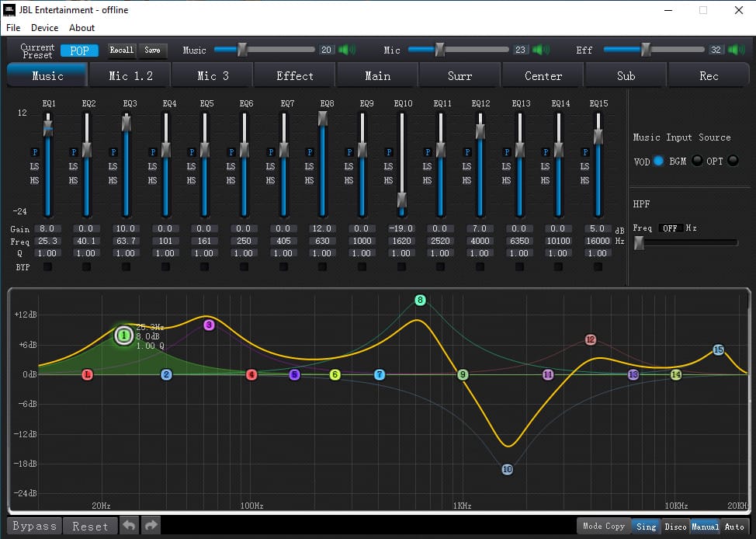This screenshot has height=539, width=756.
Task: Select EQ node 9 on the graph
Action: tap(463, 374)
